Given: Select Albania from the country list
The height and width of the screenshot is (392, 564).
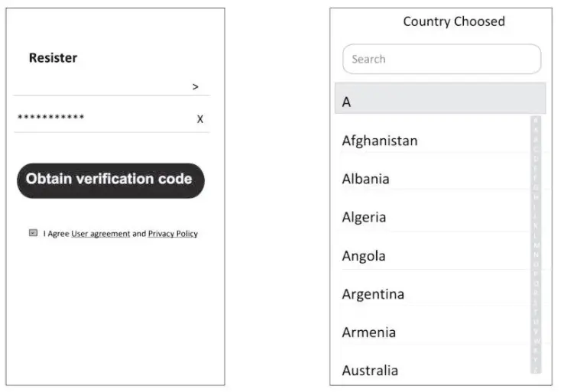Looking at the screenshot, I should 365,179.
